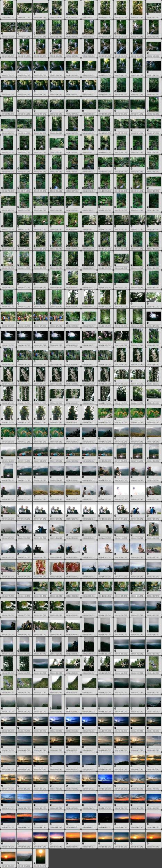Click RAW badge icon on 080412-001.CR2
This screenshot has height=868, width=162.
(2, 14)
